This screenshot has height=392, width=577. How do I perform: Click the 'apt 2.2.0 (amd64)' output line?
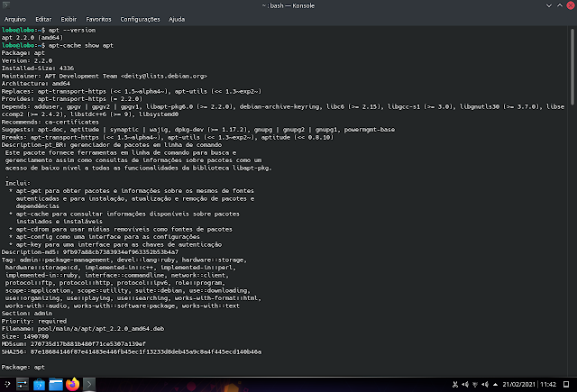32,38
